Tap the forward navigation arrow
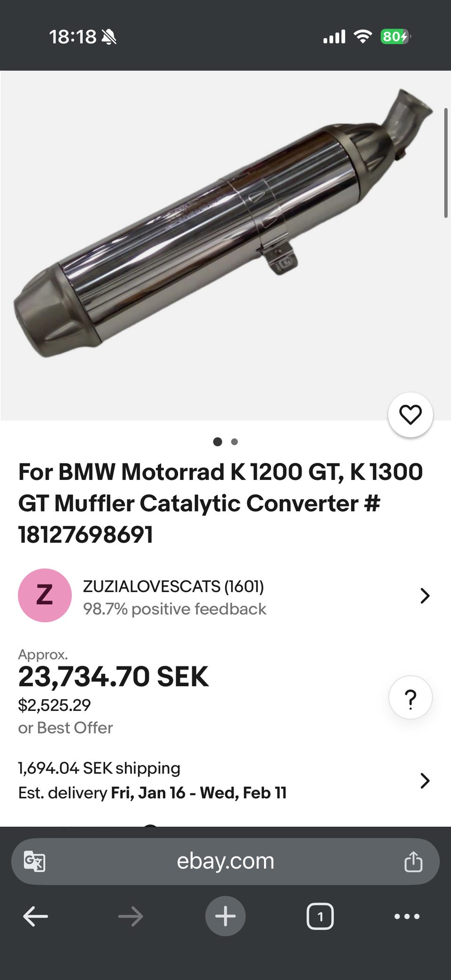 (x=130, y=916)
